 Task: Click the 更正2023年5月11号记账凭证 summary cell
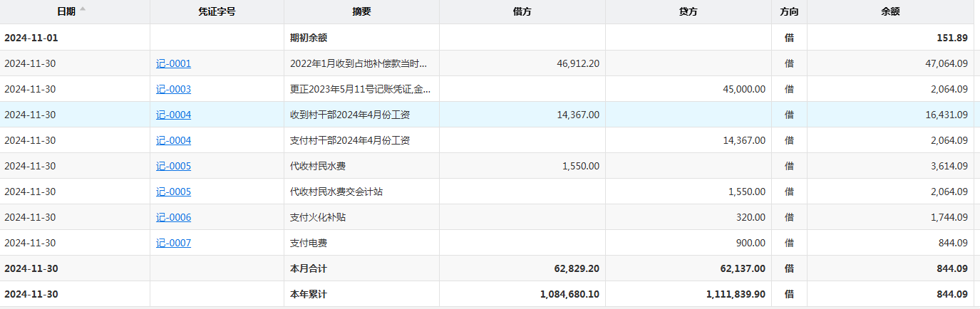click(360, 89)
